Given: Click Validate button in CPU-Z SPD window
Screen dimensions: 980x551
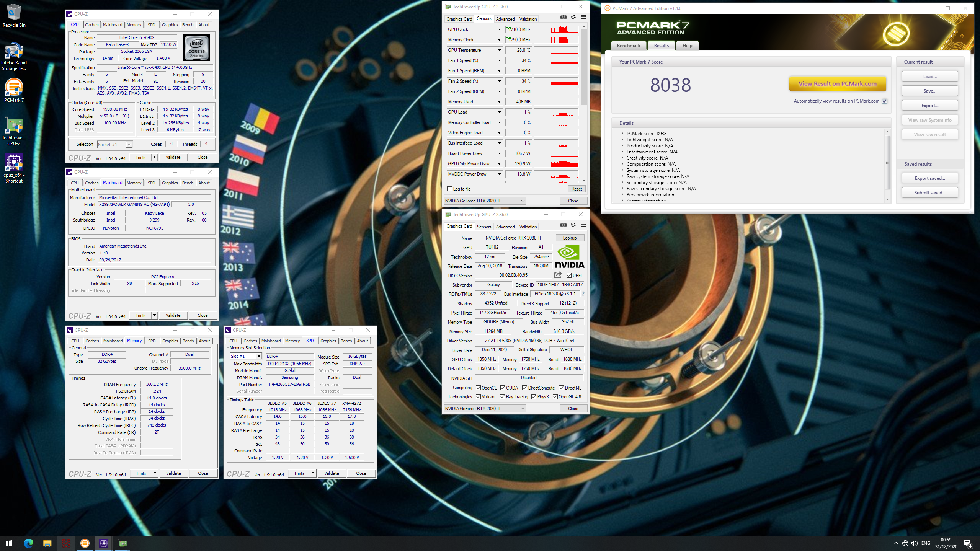Looking at the screenshot, I should tap(331, 473).
